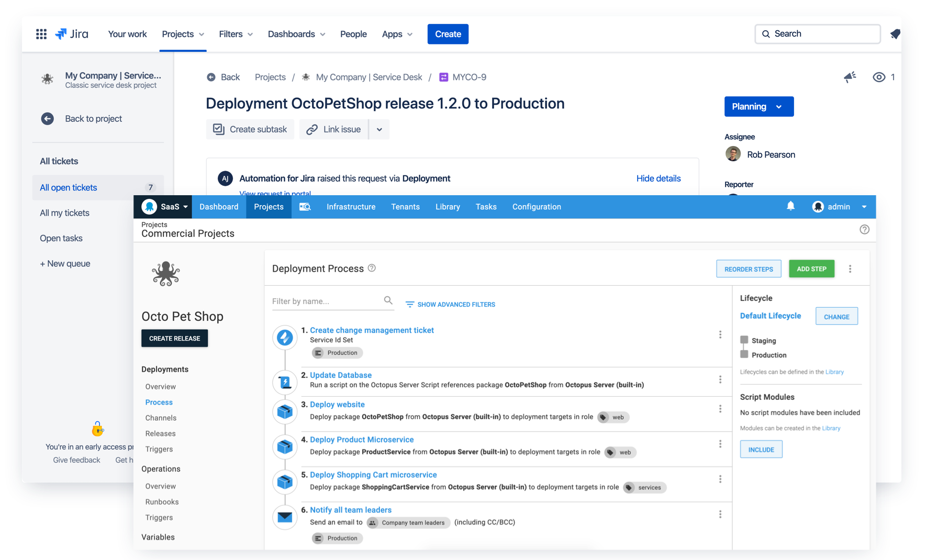Click Create Release button
The height and width of the screenshot is (560, 926).
[x=174, y=338]
